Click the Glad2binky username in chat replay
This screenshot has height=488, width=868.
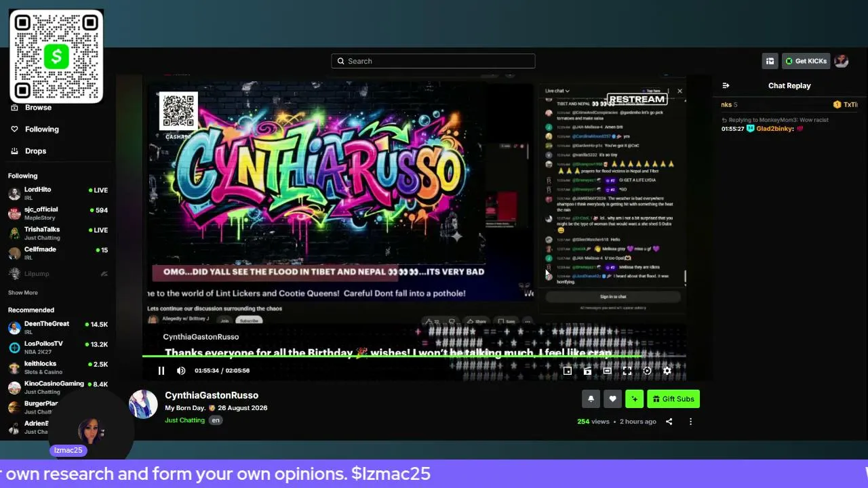pos(775,129)
